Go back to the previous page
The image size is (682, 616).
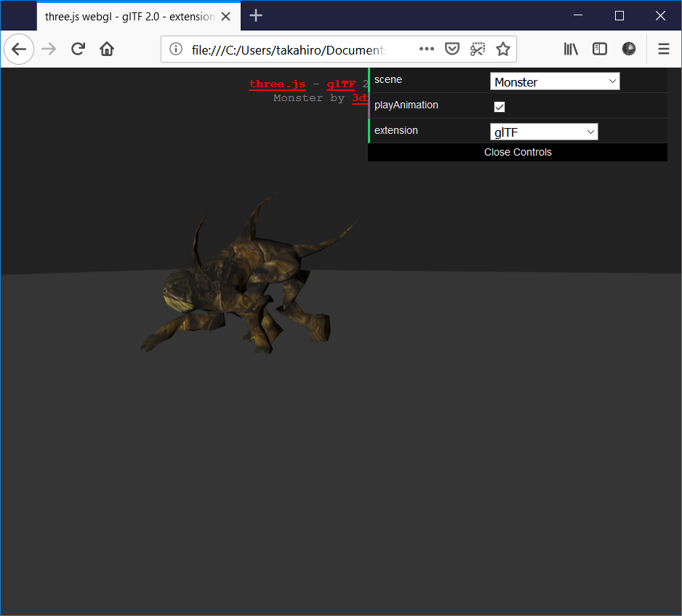point(19,49)
